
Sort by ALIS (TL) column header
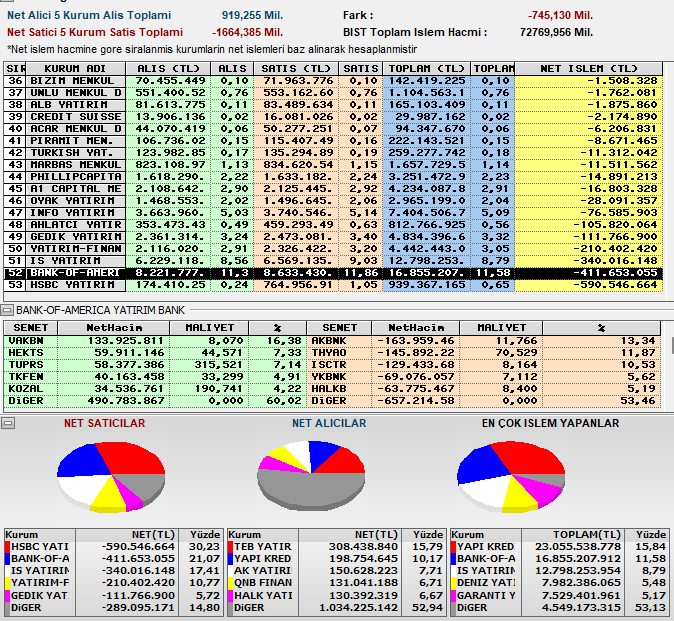168,69
